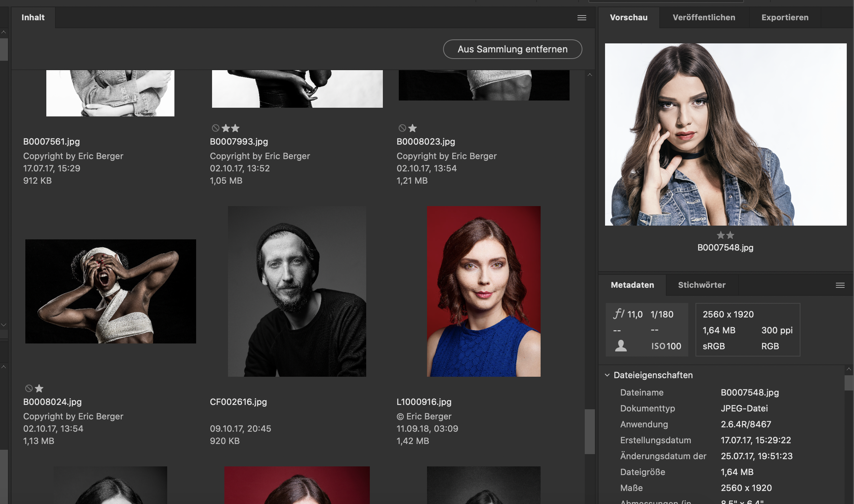Select the B0008023.jpg thumbnail
Image resolution: width=854 pixels, height=504 pixels.
pos(484,85)
